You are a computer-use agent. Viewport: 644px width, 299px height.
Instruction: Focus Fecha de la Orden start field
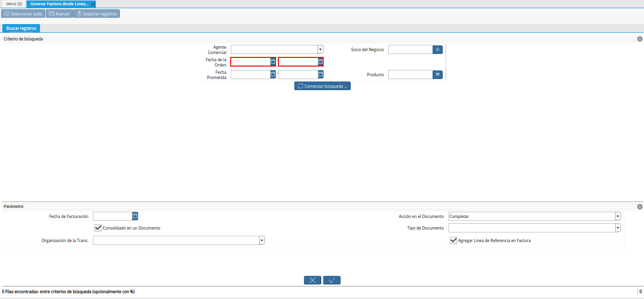pyautogui.click(x=250, y=62)
